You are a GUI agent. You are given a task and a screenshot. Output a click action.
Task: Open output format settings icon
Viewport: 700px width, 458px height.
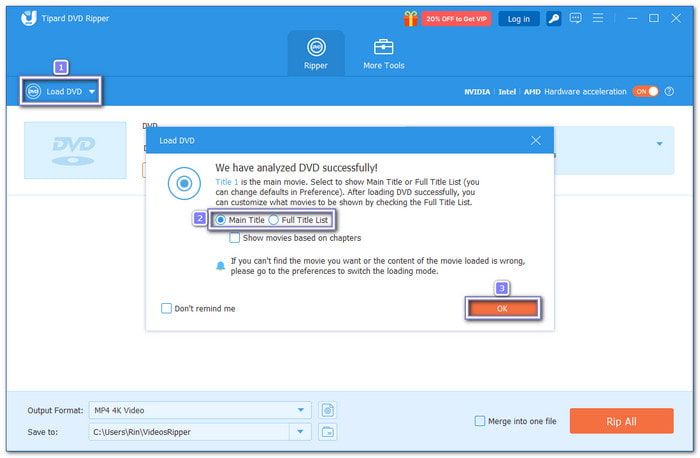[327, 409]
